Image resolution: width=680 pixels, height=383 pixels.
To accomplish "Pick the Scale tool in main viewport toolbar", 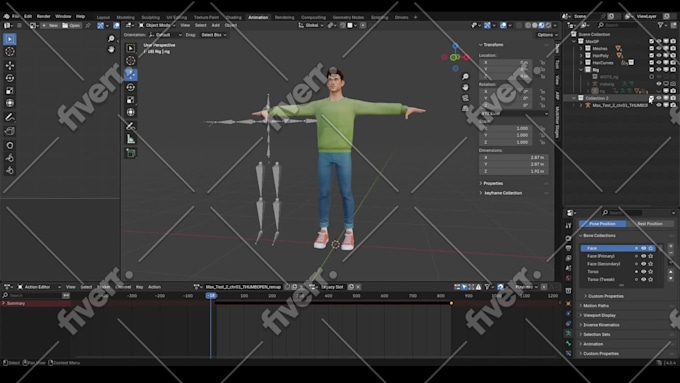I will click(x=131, y=100).
